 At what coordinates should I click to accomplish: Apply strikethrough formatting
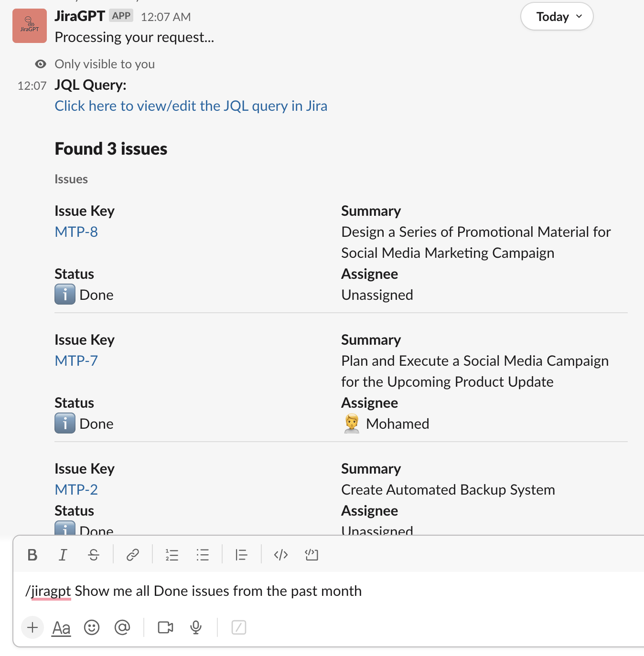(94, 555)
